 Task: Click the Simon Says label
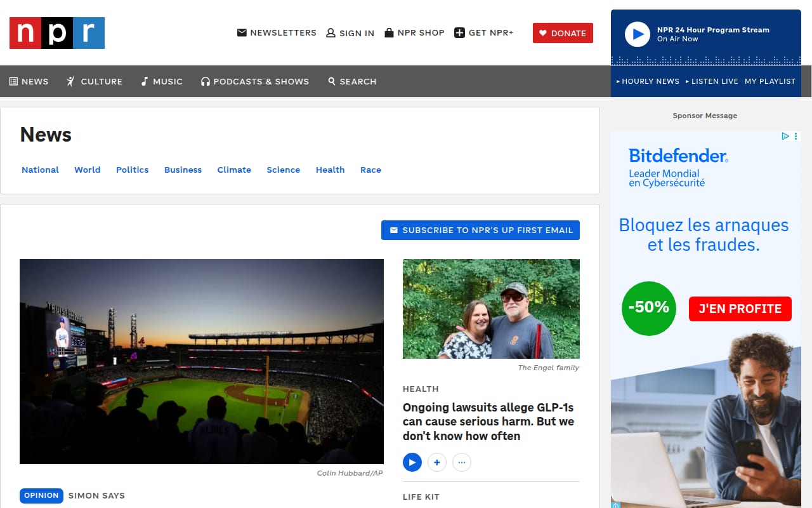[96, 495]
